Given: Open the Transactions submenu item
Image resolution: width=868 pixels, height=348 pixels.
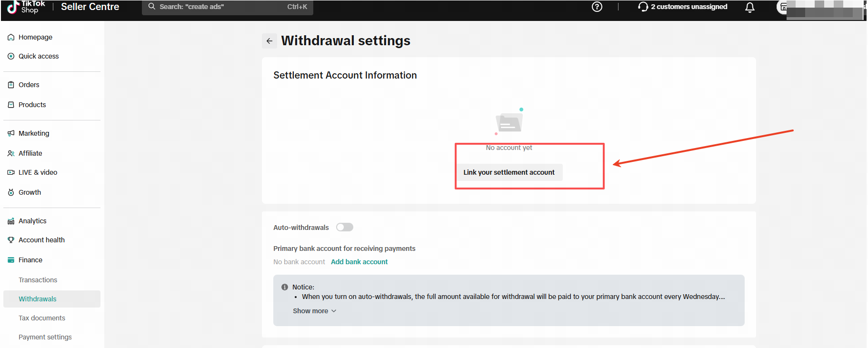Looking at the screenshot, I should [x=38, y=280].
